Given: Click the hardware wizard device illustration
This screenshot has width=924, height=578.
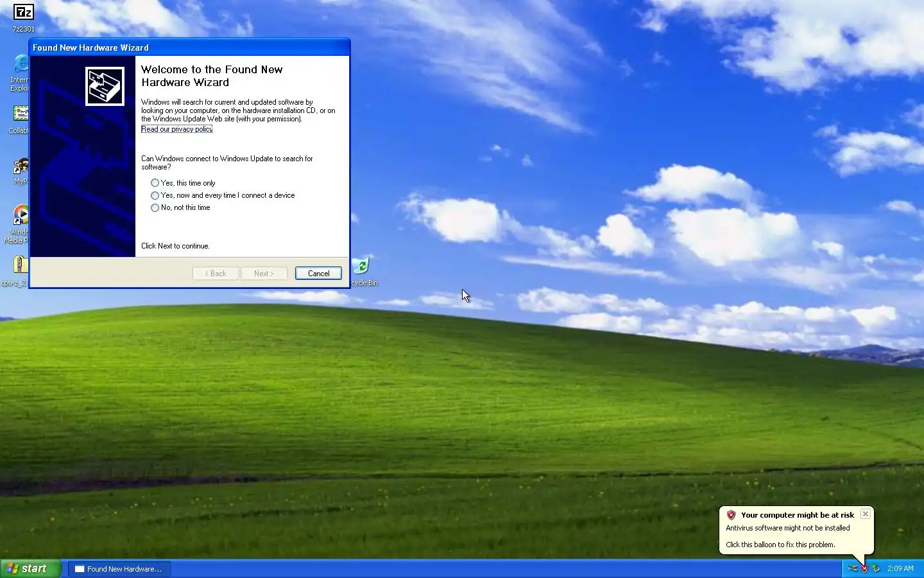Looking at the screenshot, I should click(105, 86).
